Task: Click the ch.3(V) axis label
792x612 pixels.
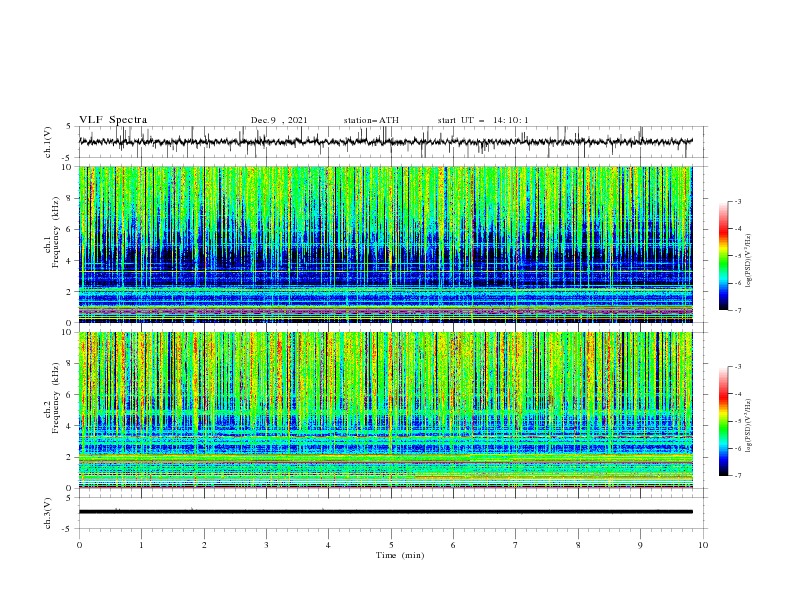Action: coord(48,513)
